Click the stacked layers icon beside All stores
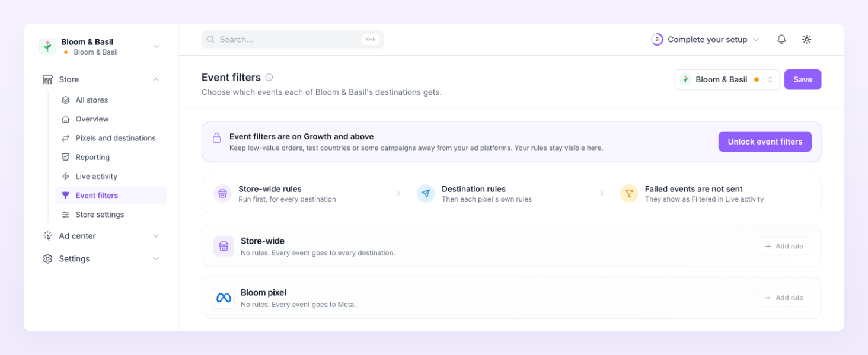This screenshot has width=868, height=355. click(x=66, y=100)
